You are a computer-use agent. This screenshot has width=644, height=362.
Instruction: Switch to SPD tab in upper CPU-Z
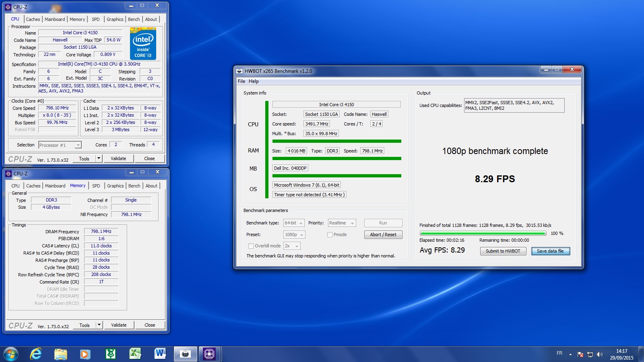coord(96,19)
